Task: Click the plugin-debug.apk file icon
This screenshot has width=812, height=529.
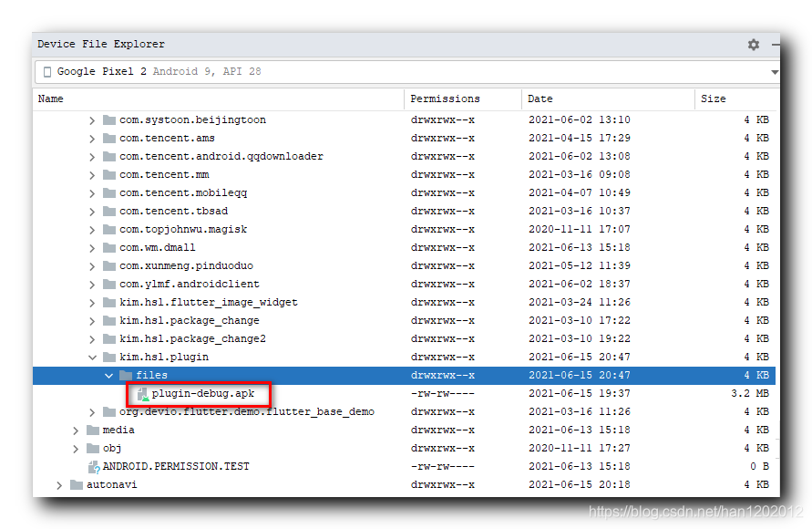Action: (x=142, y=394)
